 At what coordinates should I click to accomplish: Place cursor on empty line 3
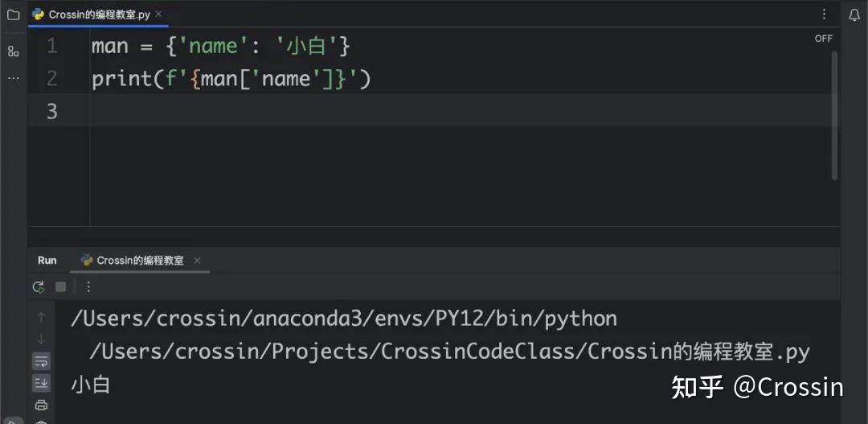point(433,110)
